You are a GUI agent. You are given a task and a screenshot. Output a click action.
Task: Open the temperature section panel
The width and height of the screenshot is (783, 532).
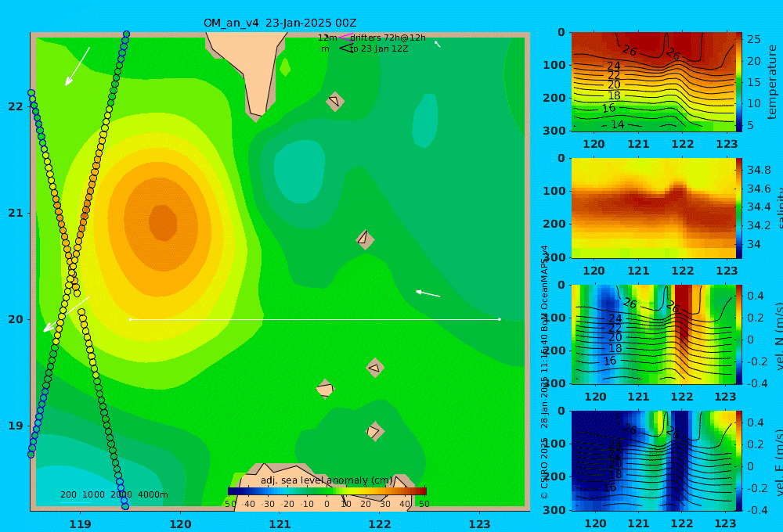click(x=654, y=82)
